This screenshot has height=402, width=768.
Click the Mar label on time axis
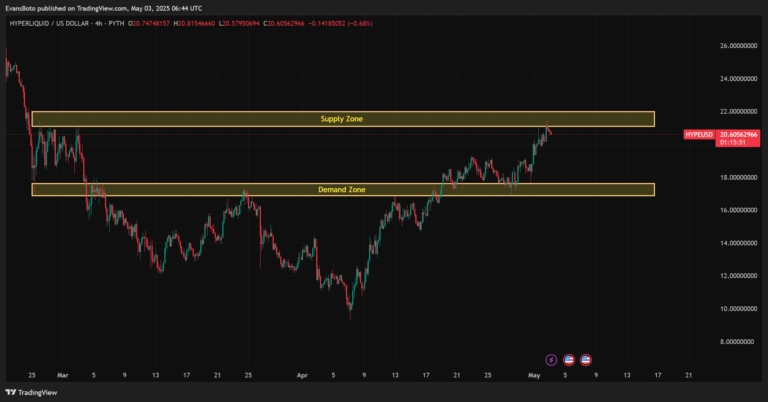pyautogui.click(x=61, y=375)
